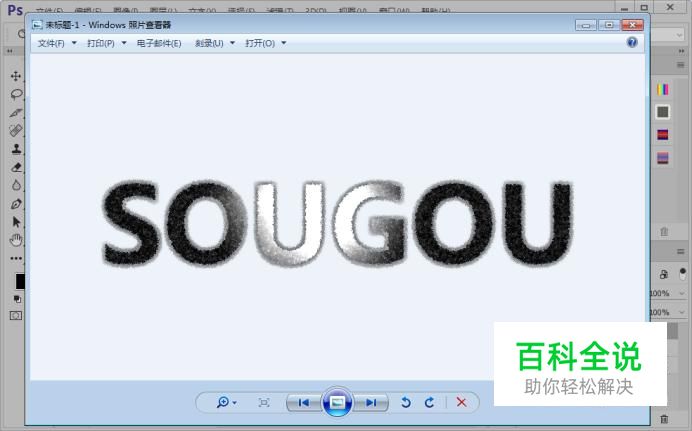Open the 打开(O) menu in photo viewer

pos(260,43)
